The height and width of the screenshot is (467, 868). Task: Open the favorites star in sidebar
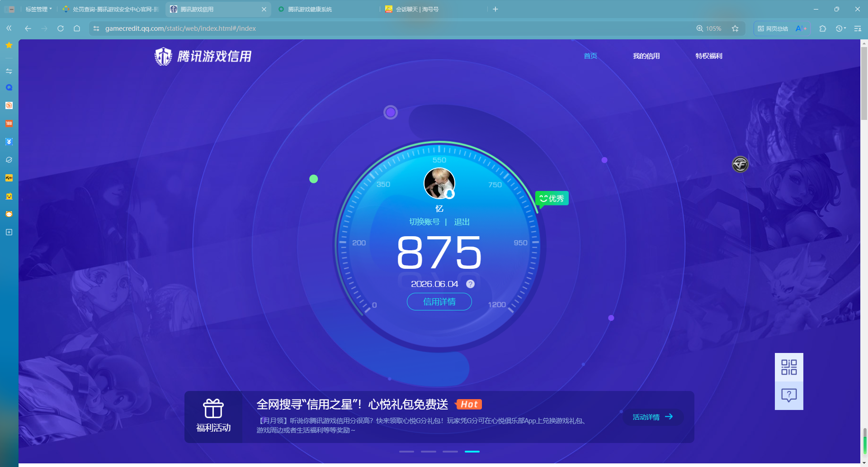pos(9,45)
